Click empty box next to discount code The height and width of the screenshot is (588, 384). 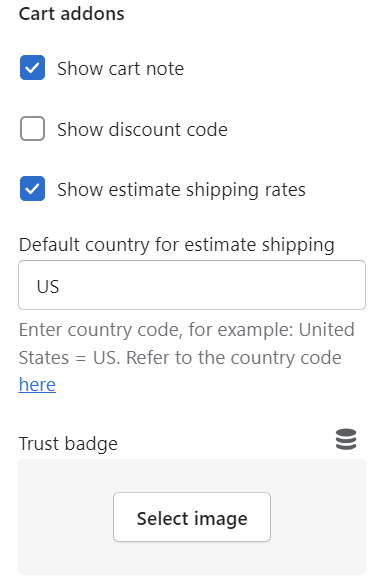pos(32,129)
